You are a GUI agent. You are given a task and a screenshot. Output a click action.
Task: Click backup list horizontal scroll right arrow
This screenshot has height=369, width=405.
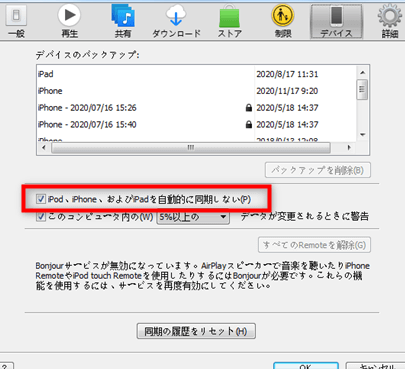click(349, 147)
